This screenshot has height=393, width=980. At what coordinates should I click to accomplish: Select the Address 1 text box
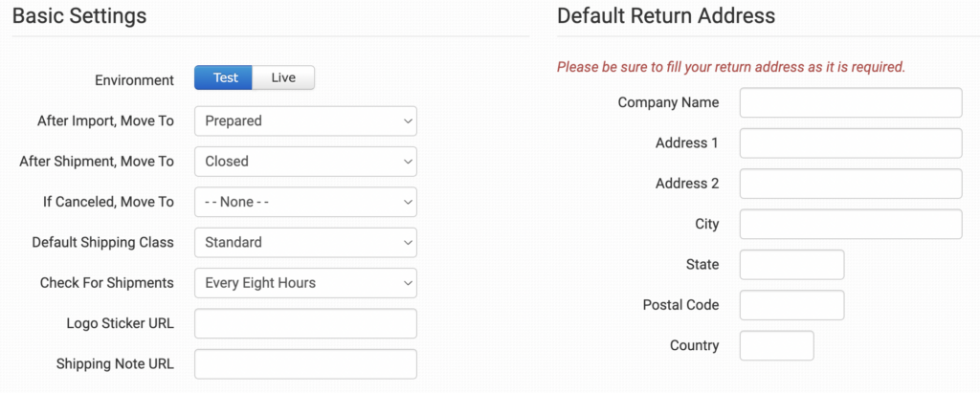850,143
